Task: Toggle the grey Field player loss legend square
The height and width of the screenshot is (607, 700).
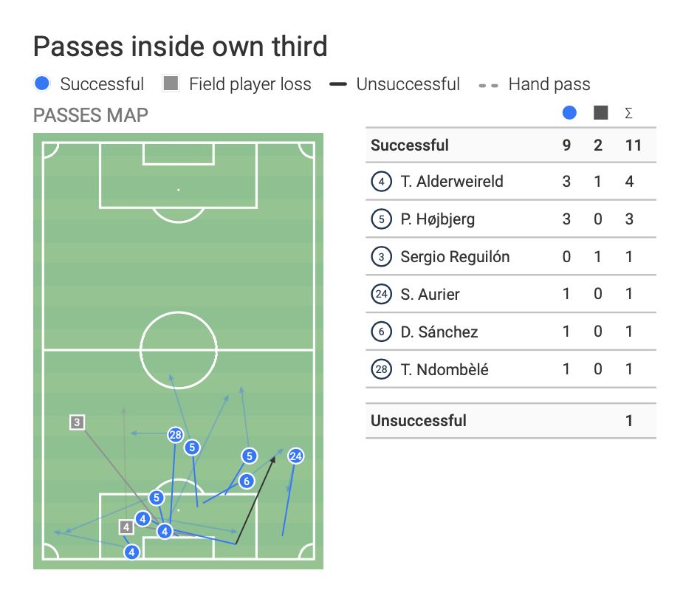Action: click(171, 84)
